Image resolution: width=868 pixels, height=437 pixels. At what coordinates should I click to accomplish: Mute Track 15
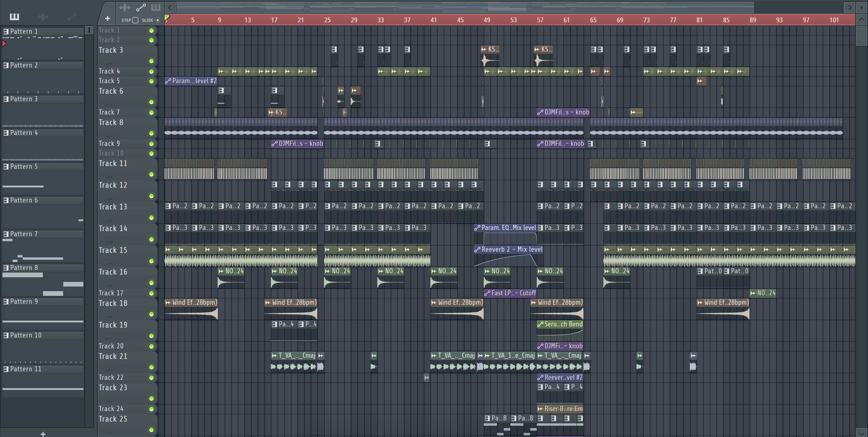click(x=152, y=261)
